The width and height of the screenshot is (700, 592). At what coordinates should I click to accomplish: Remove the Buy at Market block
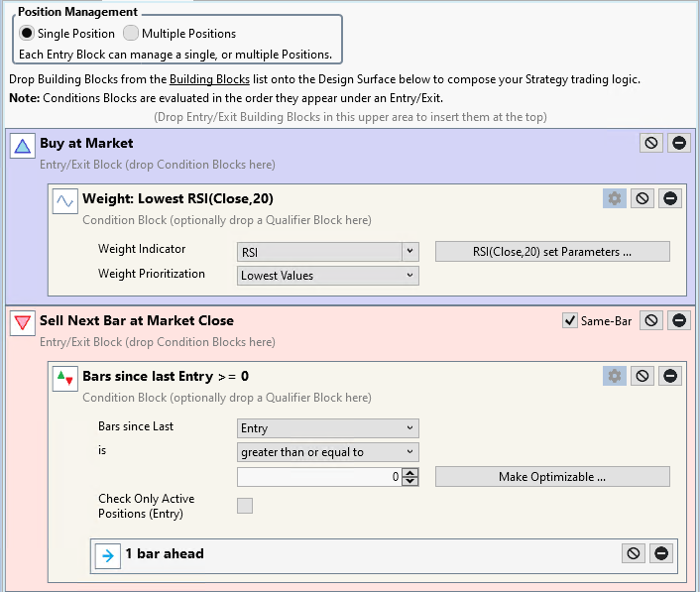(x=678, y=143)
